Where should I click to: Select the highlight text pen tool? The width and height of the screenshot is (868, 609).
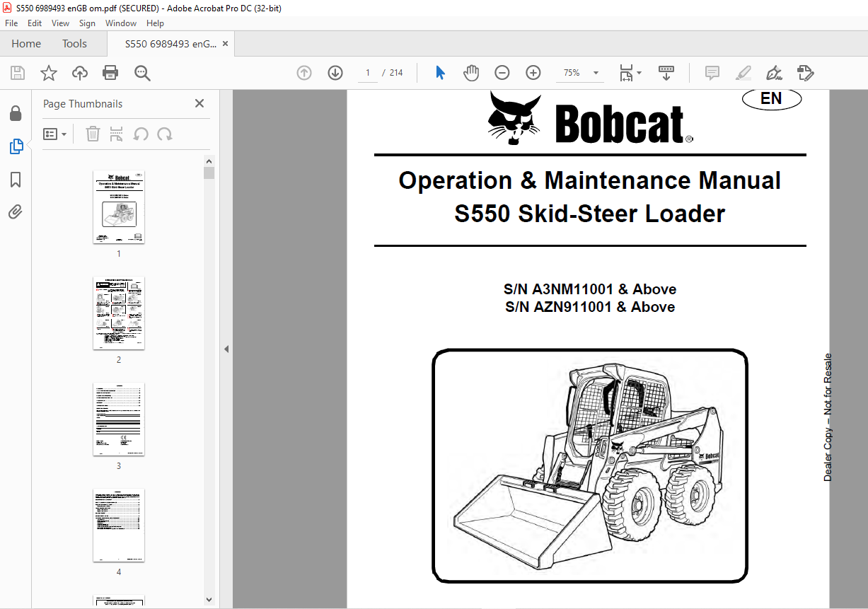point(743,73)
